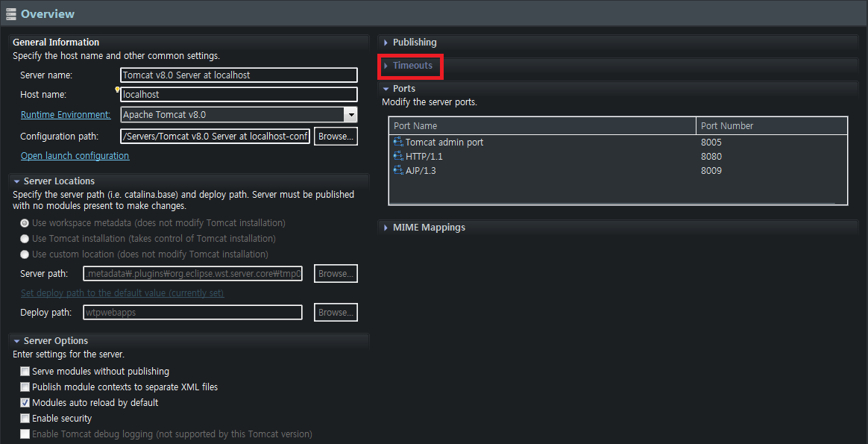The height and width of the screenshot is (444, 868).
Task: Click Set deploy path to default value link
Action: 122,293
